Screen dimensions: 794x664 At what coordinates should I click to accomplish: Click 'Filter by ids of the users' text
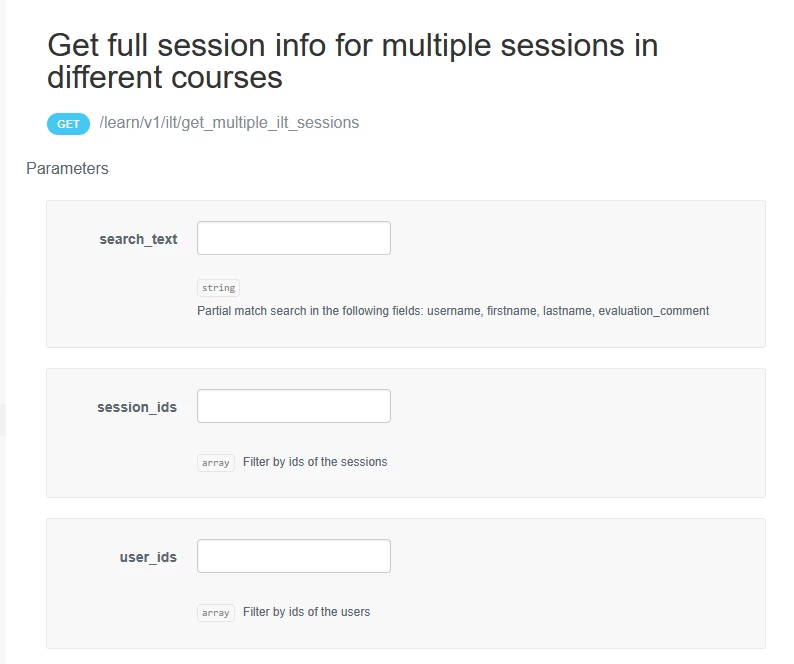(x=306, y=612)
